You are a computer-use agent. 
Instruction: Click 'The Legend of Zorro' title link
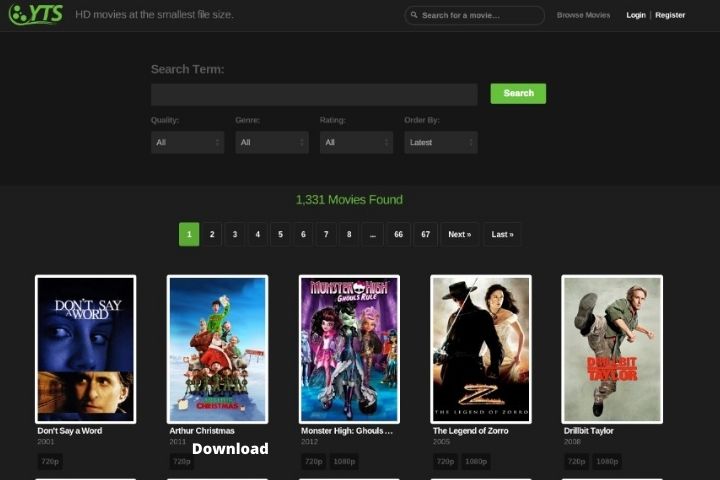(471, 431)
